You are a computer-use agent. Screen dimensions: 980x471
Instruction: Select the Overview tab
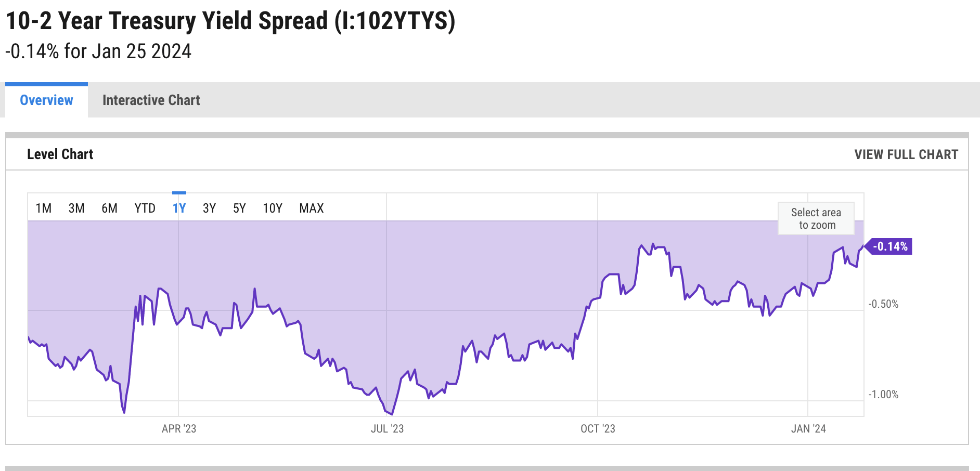(46, 100)
